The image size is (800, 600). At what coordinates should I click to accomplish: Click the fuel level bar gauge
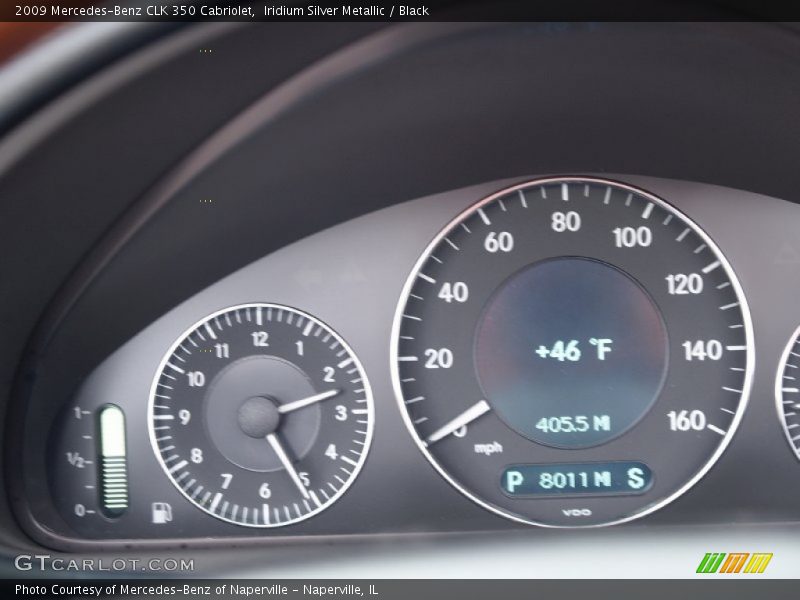pyautogui.click(x=113, y=460)
